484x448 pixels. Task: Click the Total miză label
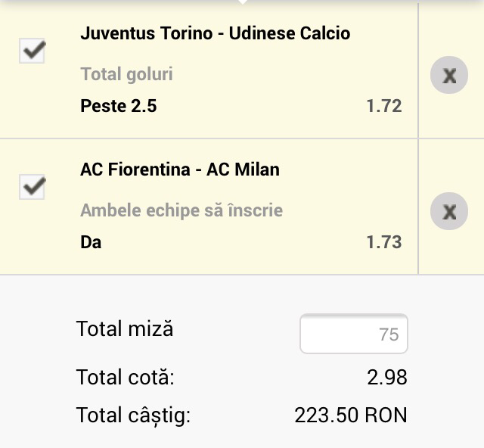[x=125, y=329]
